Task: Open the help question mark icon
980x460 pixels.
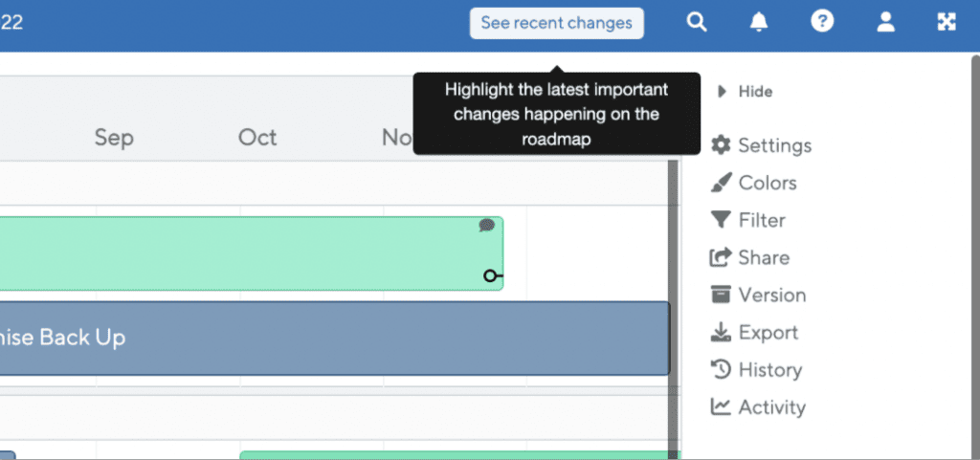Action: pos(822,22)
